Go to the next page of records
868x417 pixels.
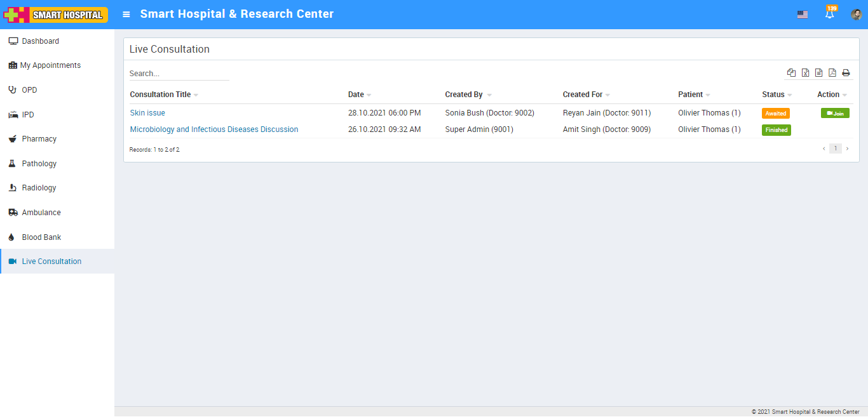point(847,149)
